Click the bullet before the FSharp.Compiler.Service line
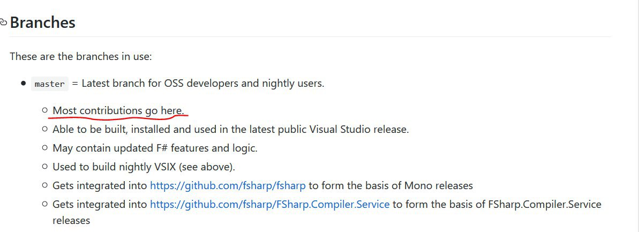644x232 pixels. pos(45,204)
